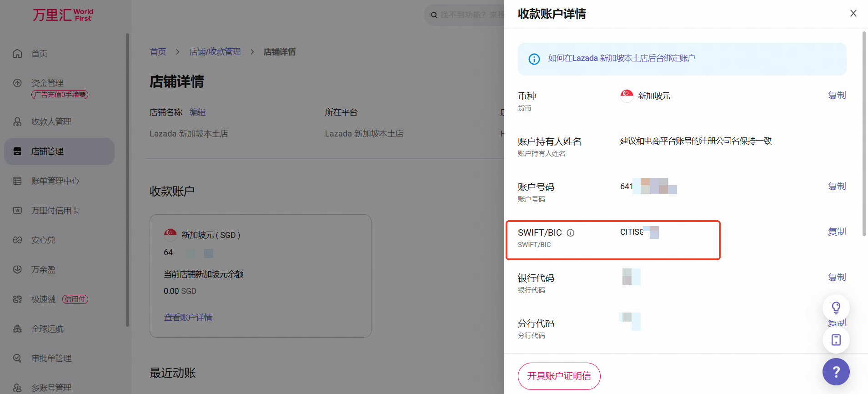The image size is (868, 394).
Task: Click the Singapore flag on SGD account card
Action: (171, 235)
